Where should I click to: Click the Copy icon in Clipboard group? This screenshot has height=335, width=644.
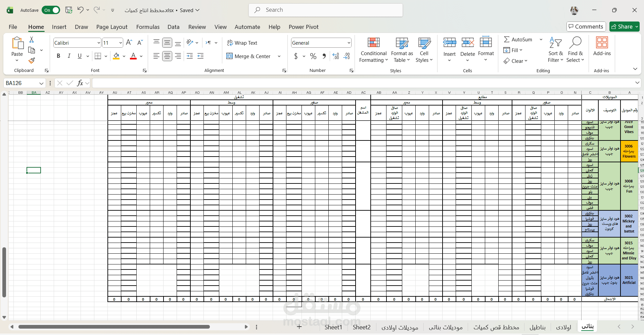pos(32,50)
